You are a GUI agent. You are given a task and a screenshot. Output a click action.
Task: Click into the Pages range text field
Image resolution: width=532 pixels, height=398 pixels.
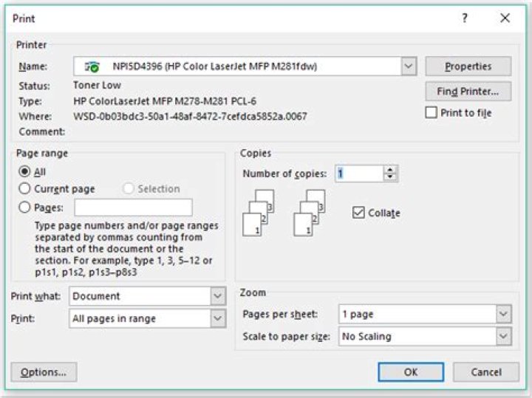tap(133, 207)
